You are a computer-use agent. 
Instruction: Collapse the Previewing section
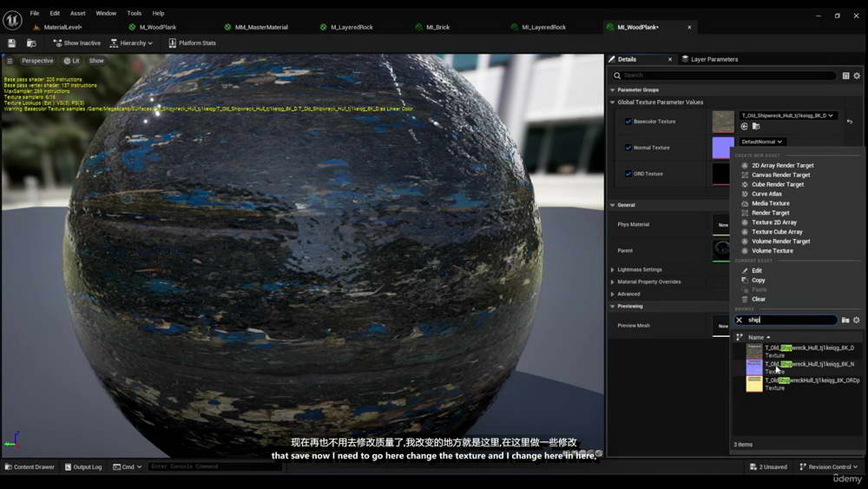click(613, 307)
